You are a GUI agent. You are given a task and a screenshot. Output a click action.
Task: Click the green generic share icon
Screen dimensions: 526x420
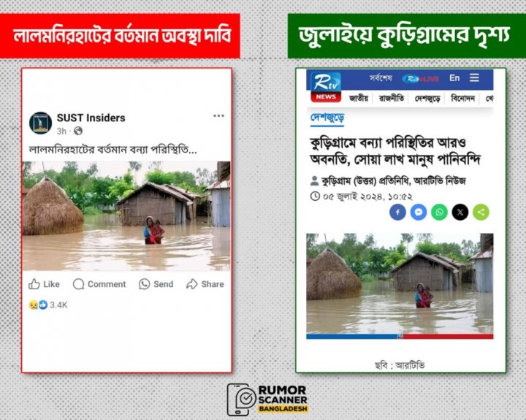(x=481, y=212)
